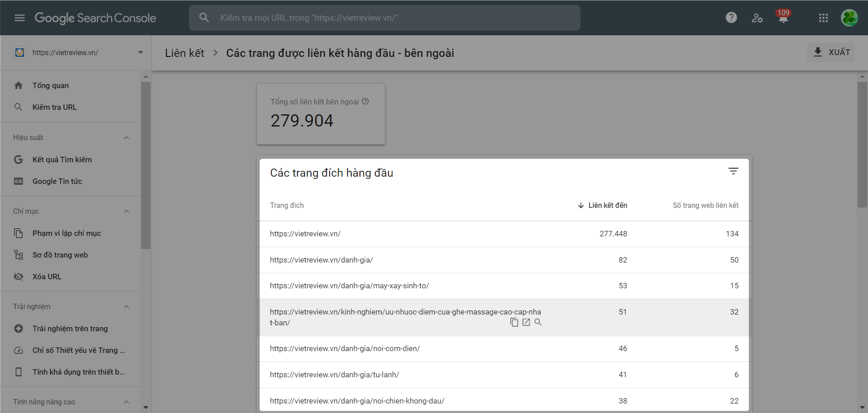Click the XUẤT export button
Image resolution: width=868 pixels, height=413 pixels.
tap(831, 52)
